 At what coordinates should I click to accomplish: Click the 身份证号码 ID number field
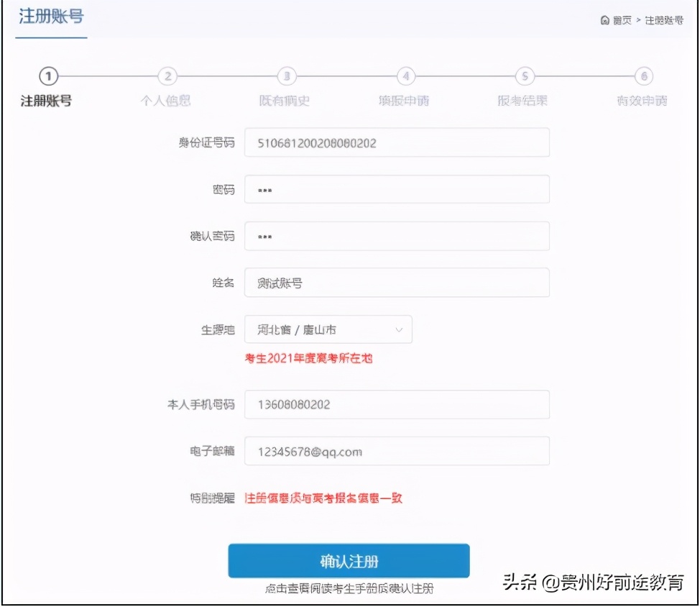pos(396,142)
